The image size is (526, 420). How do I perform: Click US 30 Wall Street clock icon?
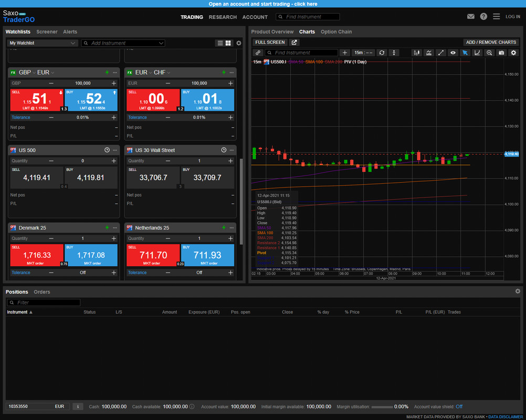tap(224, 150)
